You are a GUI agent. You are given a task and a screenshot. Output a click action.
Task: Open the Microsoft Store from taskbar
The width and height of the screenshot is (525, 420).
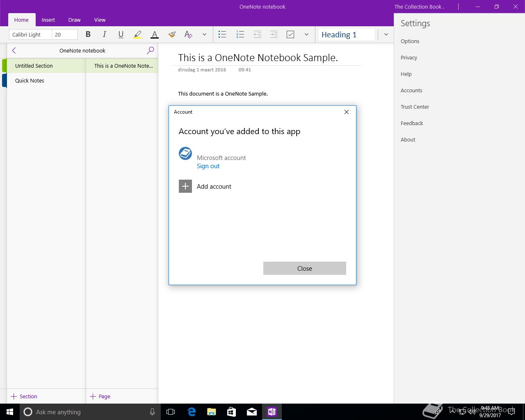coord(232,412)
